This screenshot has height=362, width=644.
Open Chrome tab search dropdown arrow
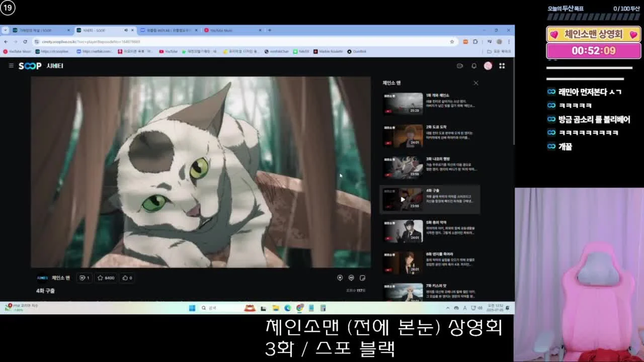point(6,30)
